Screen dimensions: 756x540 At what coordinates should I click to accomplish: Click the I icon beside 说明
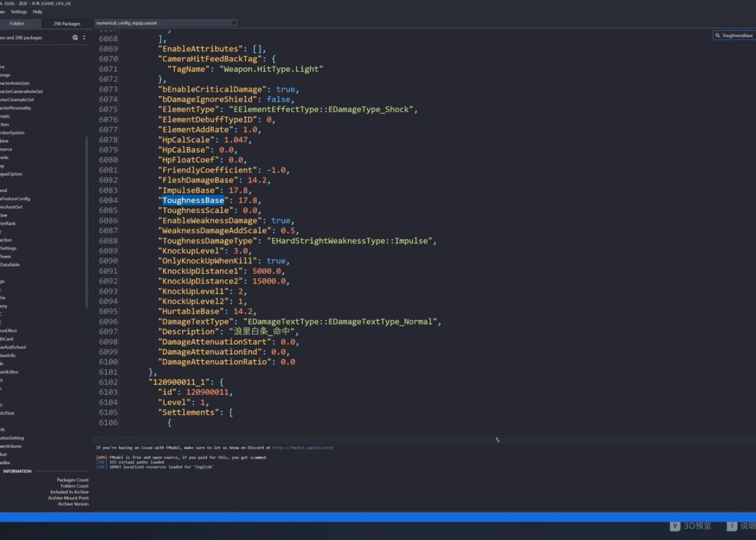tap(731, 526)
